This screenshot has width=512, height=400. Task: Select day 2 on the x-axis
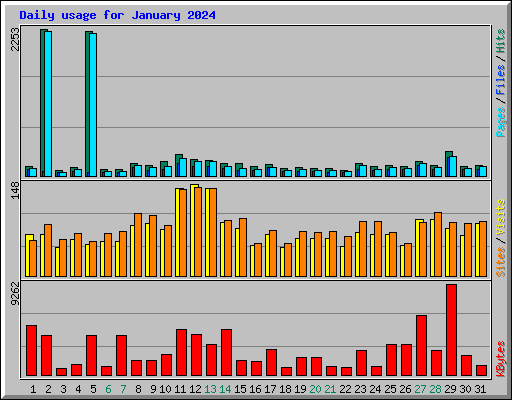[x=49, y=389]
